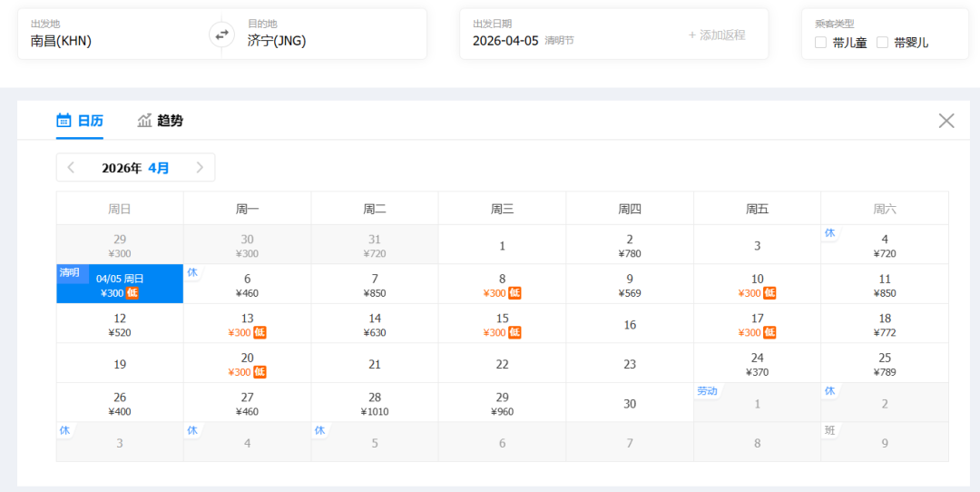Pick April 24 with ¥370 fare
This screenshot has height=492, width=980.
(x=757, y=364)
